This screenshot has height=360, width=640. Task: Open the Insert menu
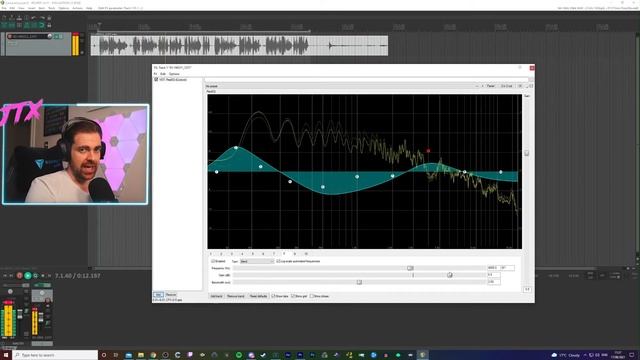click(31, 8)
